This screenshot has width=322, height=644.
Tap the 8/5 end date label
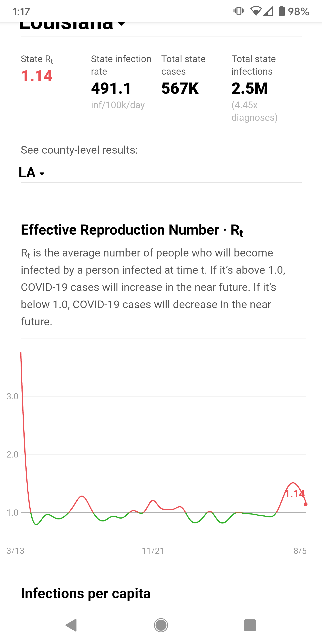pos(300,551)
